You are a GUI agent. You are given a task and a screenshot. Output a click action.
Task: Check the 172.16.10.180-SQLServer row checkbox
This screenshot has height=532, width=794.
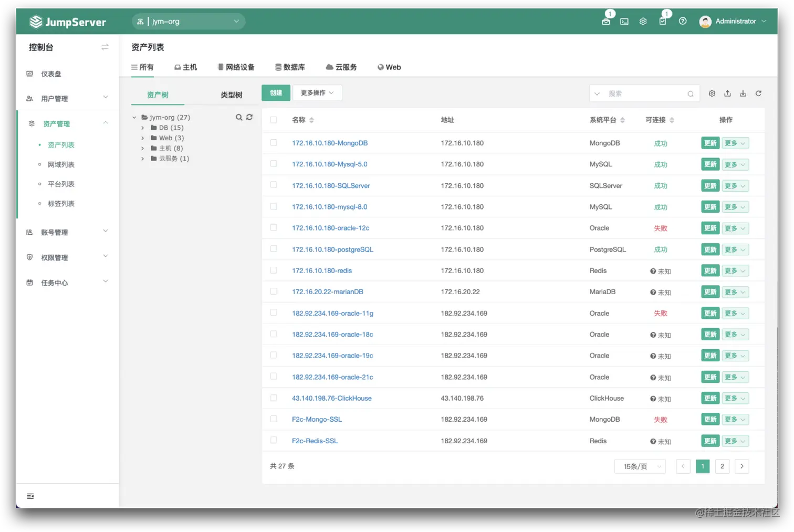[274, 185]
